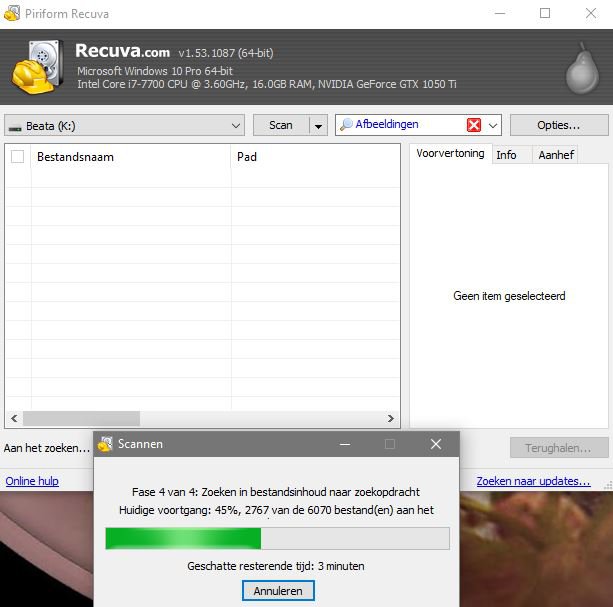Cancel the scan with Annuleren
Image resolution: width=613 pixels, height=607 pixels.
click(x=278, y=591)
